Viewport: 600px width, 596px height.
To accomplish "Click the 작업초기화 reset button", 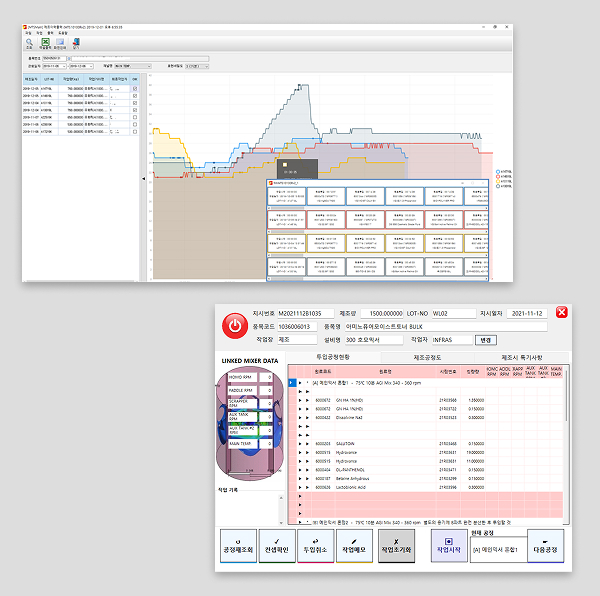I will tap(396, 548).
